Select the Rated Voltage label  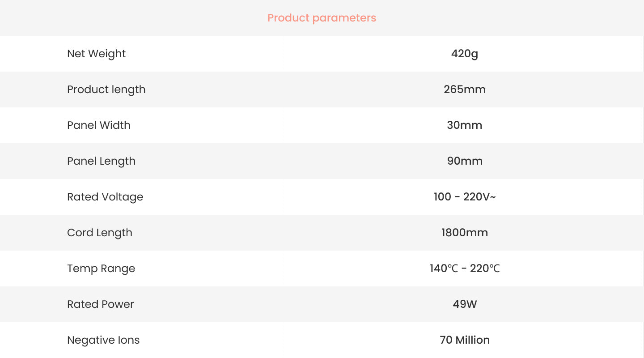[x=105, y=197]
